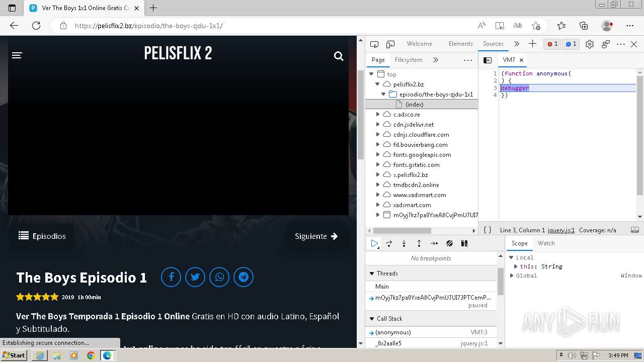
Task: Share episode on WhatsApp
Action: [219, 277]
